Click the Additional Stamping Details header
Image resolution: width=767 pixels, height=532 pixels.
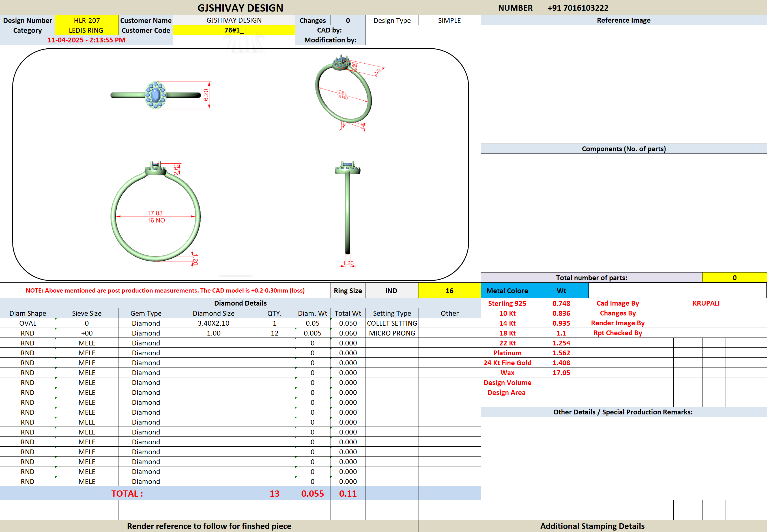click(592, 526)
